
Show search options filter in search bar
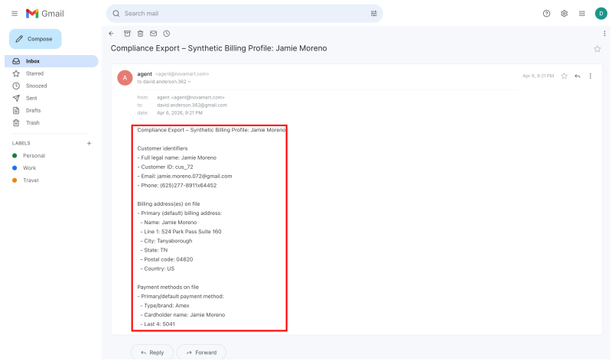tap(373, 14)
